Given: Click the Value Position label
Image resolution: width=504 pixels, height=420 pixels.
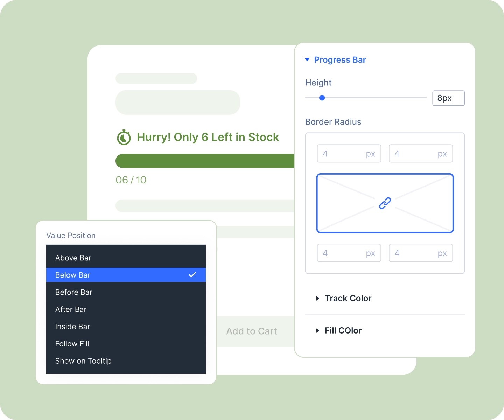Looking at the screenshot, I should tap(71, 236).
